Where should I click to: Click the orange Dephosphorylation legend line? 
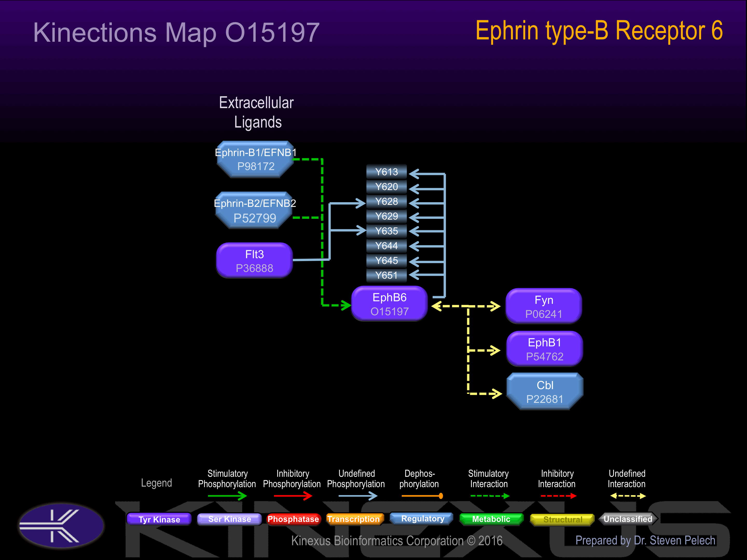(422, 496)
